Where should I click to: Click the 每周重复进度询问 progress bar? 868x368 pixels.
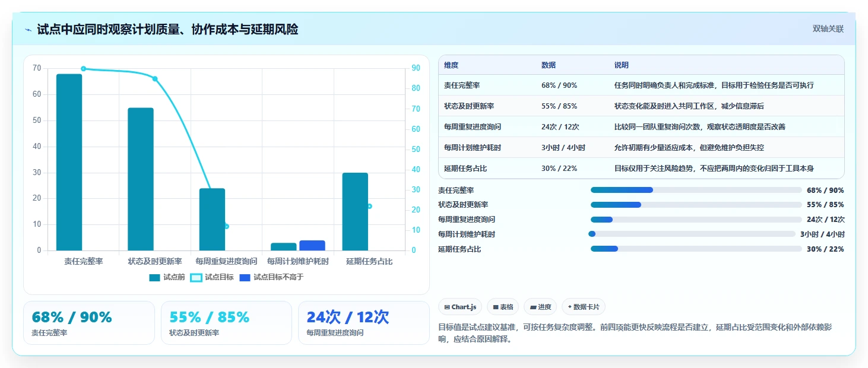tap(696, 220)
